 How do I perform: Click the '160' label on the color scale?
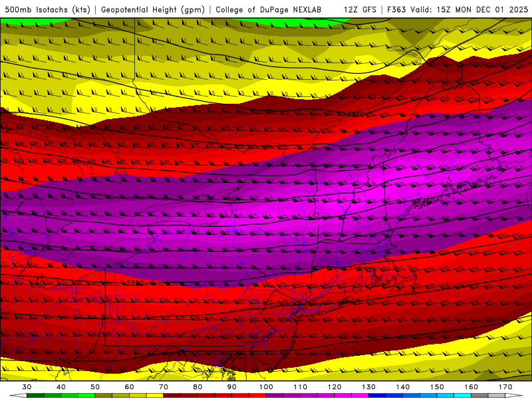[471, 387]
